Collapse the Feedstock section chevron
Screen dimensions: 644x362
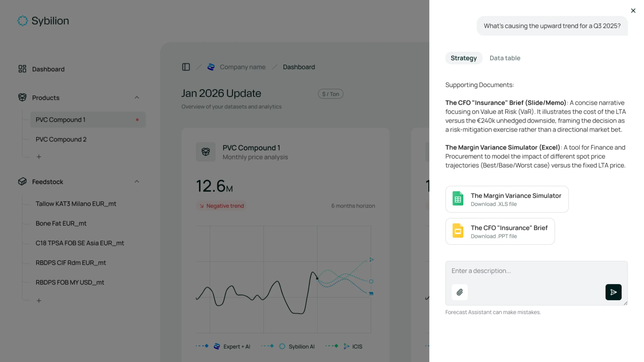pyautogui.click(x=137, y=182)
